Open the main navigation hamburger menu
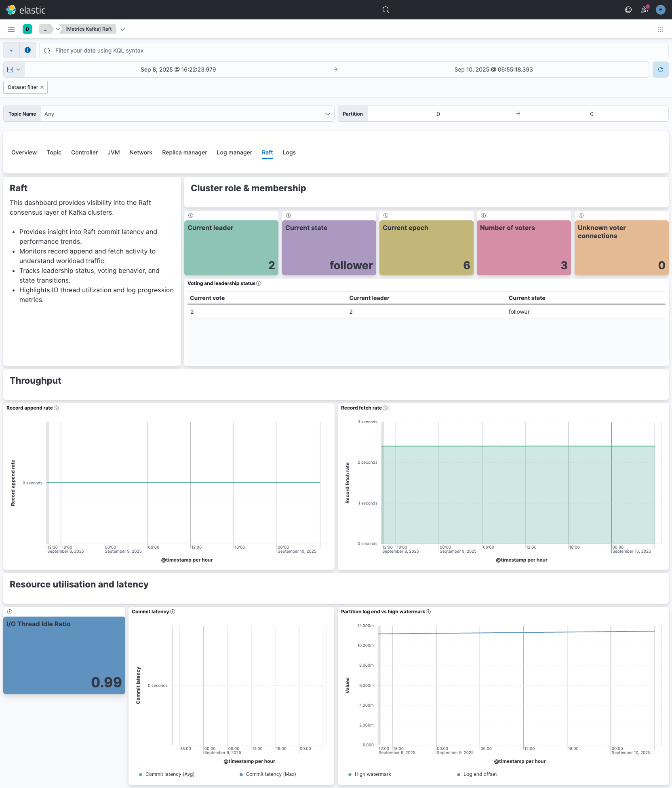672x788 pixels. click(x=11, y=29)
